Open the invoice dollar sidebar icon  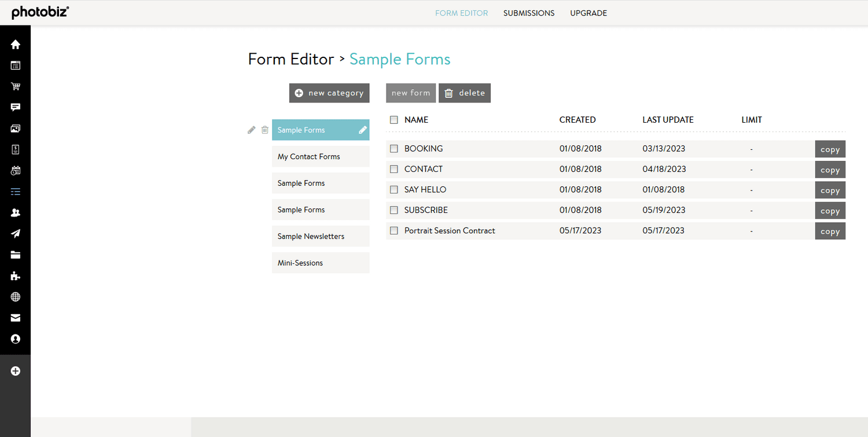[16, 149]
